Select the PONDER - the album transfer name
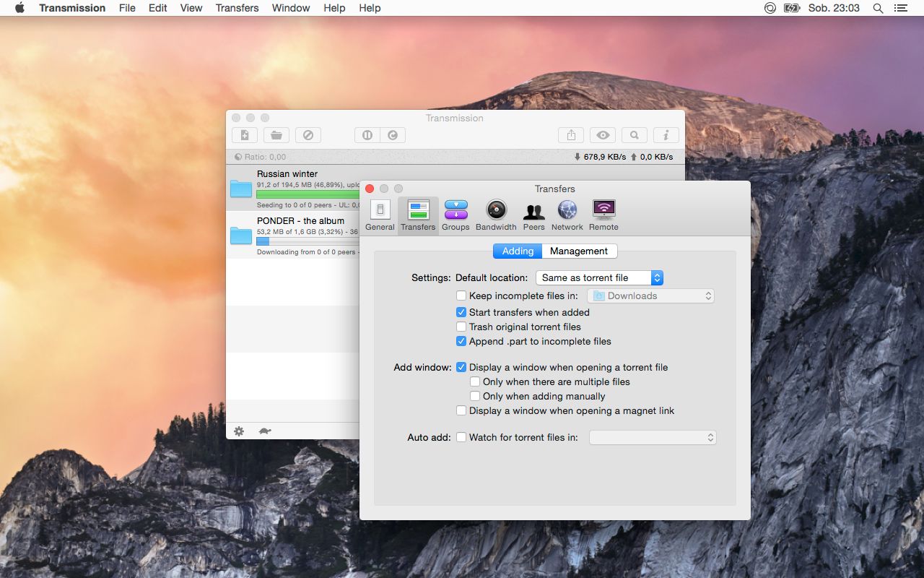The image size is (924, 578). [300, 220]
